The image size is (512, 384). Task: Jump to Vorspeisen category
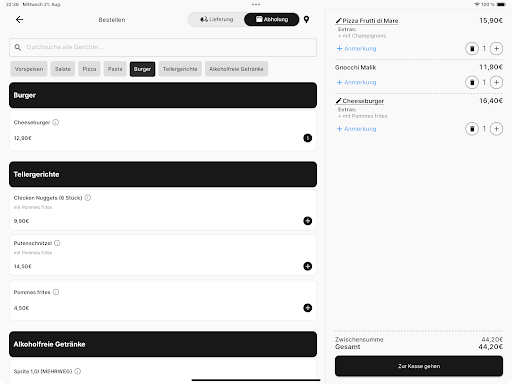pos(29,69)
